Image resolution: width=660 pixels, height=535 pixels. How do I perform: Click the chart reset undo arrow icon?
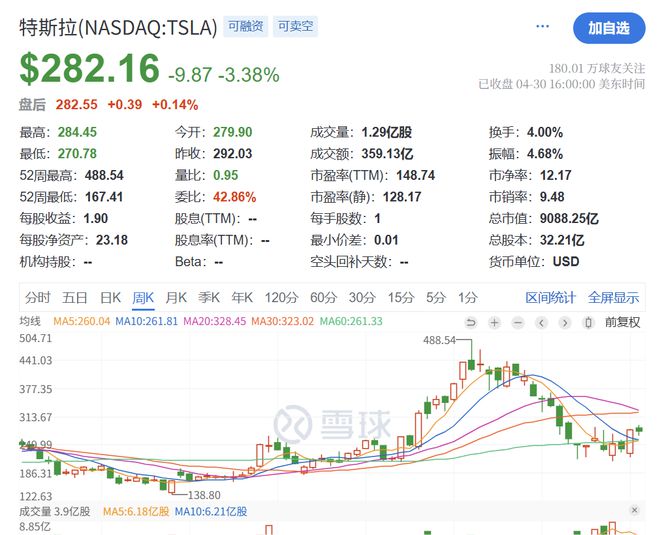[471, 323]
